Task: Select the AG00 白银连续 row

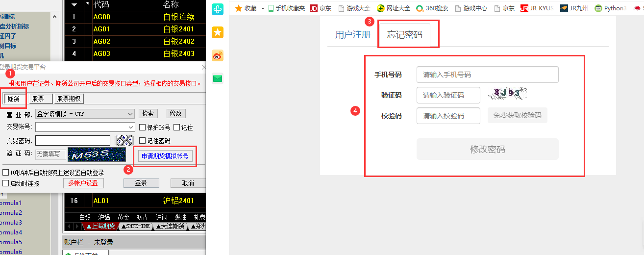Action: pos(135,17)
